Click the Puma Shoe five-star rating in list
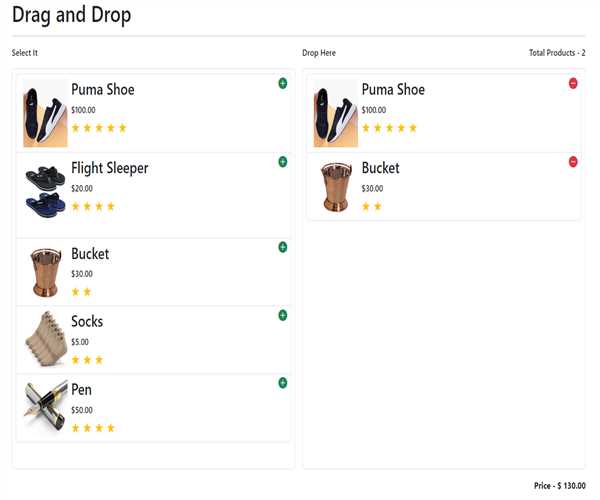This screenshot has height=500, width=600. (x=99, y=128)
